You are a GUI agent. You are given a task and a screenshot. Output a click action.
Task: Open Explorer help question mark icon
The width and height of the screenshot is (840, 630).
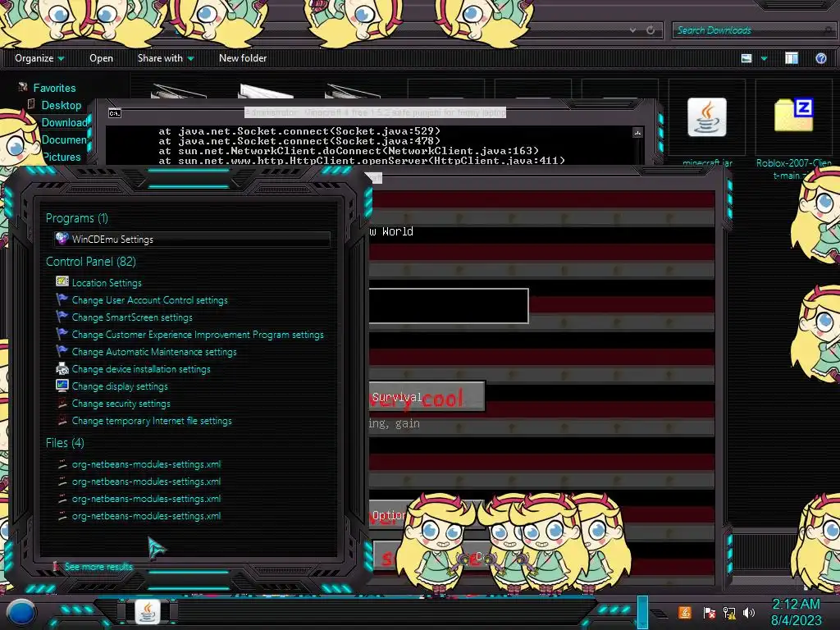click(820, 58)
